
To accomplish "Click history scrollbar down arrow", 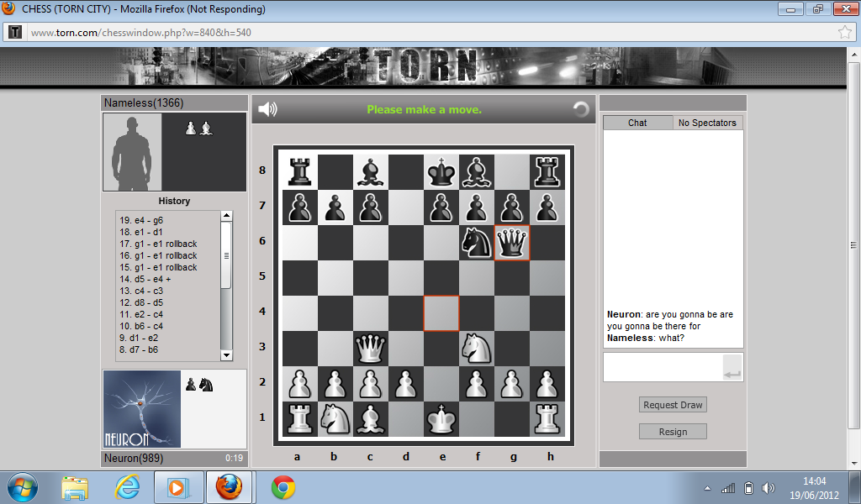I will coord(226,355).
